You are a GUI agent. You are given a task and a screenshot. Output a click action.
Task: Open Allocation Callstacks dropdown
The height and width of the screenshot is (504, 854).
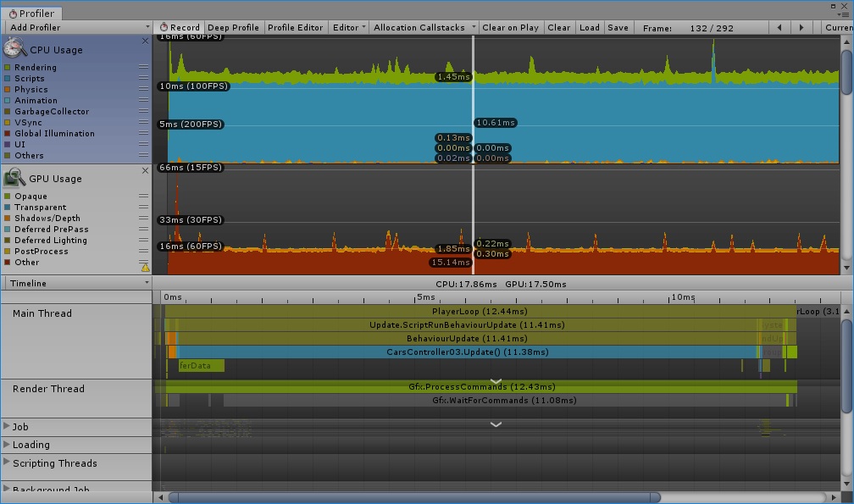pos(424,27)
